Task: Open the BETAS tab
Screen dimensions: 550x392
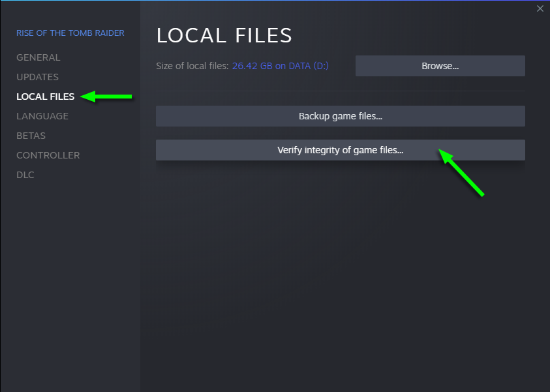Action: click(x=31, y=136)
